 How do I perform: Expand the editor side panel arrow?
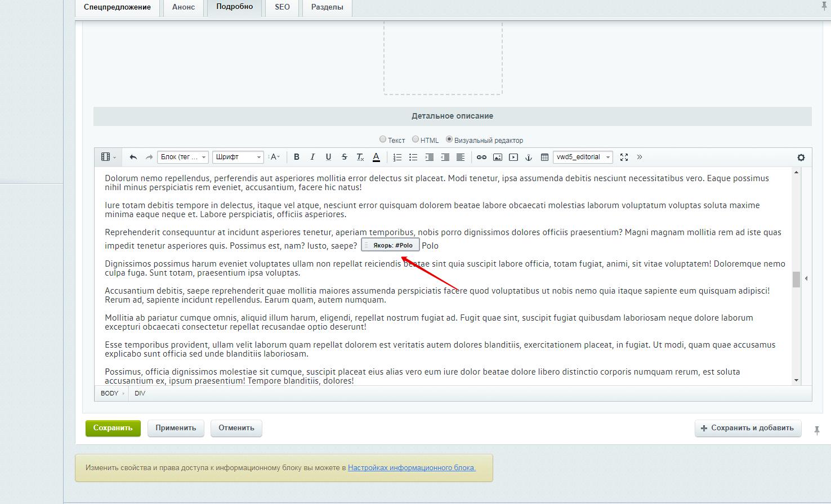[x=806, y=278]
